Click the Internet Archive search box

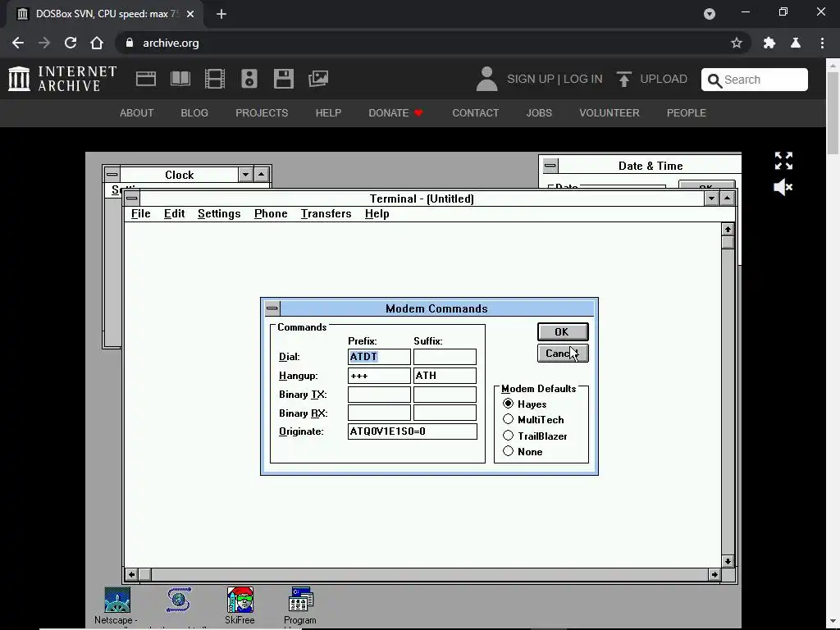755,80
